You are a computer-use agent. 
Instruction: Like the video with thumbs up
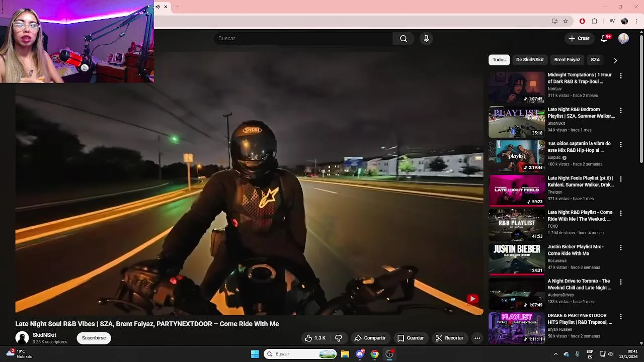315,338
